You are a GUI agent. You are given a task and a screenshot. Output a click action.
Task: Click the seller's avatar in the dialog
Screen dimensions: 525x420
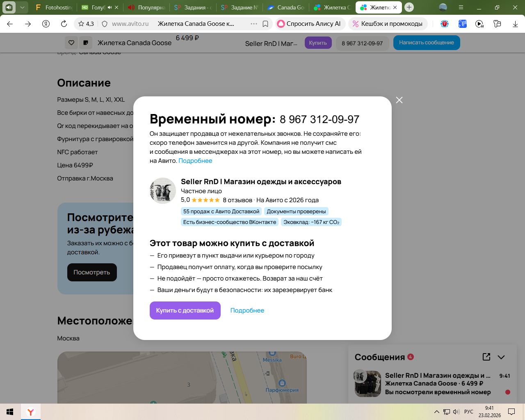pyautogui.click(x=163, y=191)
